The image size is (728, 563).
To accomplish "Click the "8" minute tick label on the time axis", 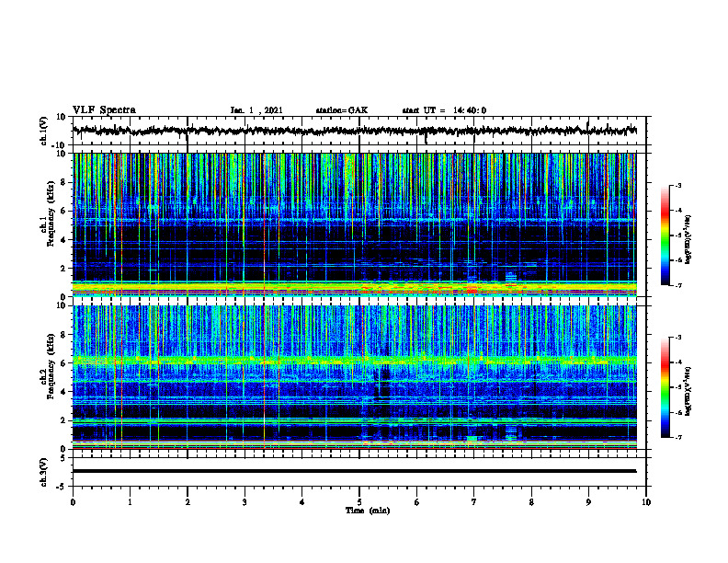I will click(x=531, y=502).
